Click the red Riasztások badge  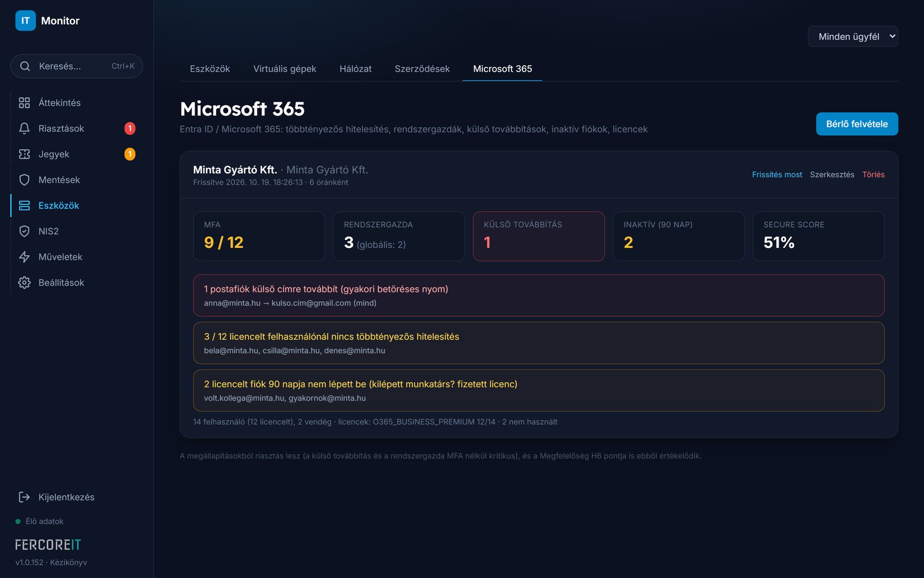(x=130, y=128)
